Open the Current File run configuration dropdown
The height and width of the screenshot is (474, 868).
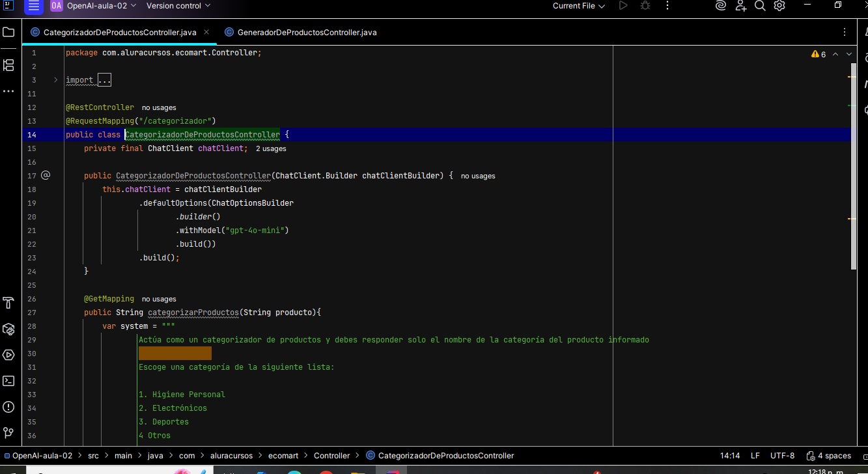(579, 6)
